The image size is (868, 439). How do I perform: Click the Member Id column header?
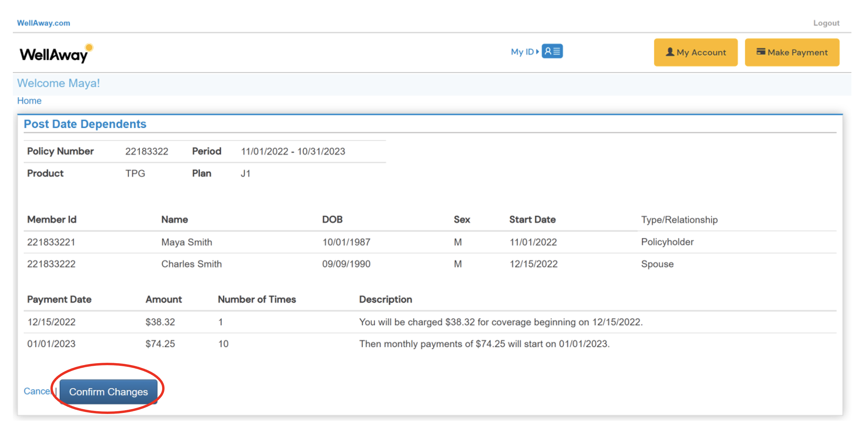point(52,219)
